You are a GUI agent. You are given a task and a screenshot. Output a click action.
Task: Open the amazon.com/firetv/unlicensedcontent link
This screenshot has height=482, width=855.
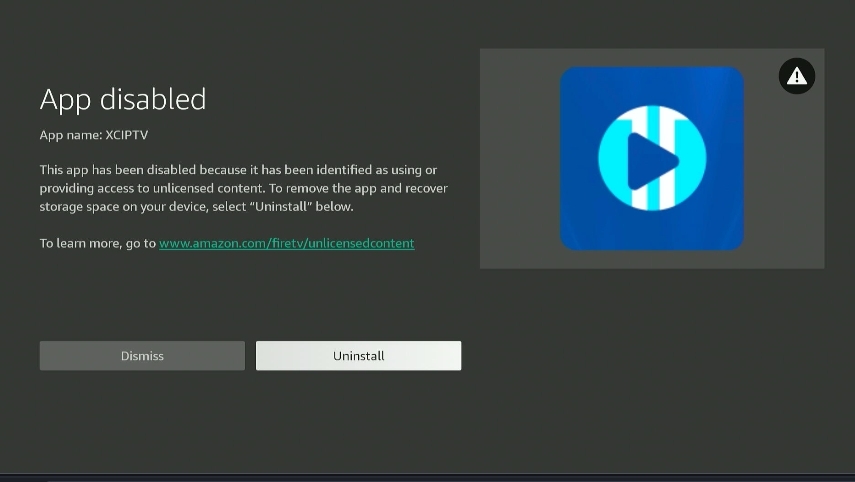click(287, 243)
